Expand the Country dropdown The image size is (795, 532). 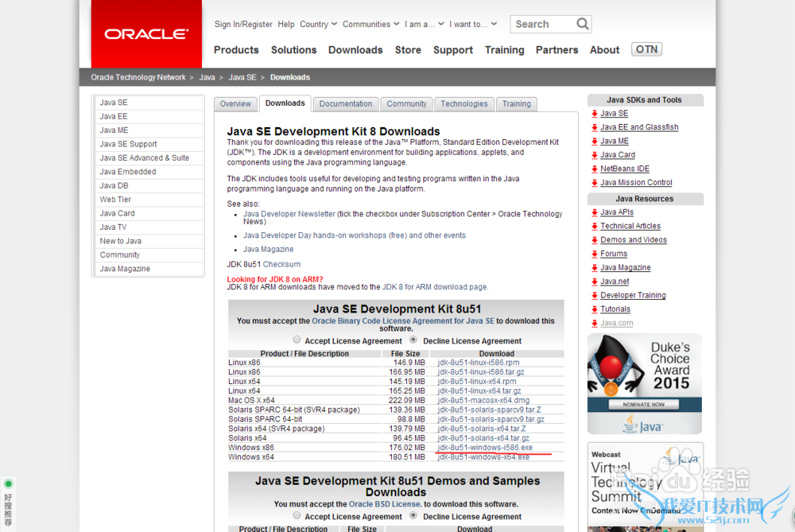pyautogui.click(x=319, y=24)
